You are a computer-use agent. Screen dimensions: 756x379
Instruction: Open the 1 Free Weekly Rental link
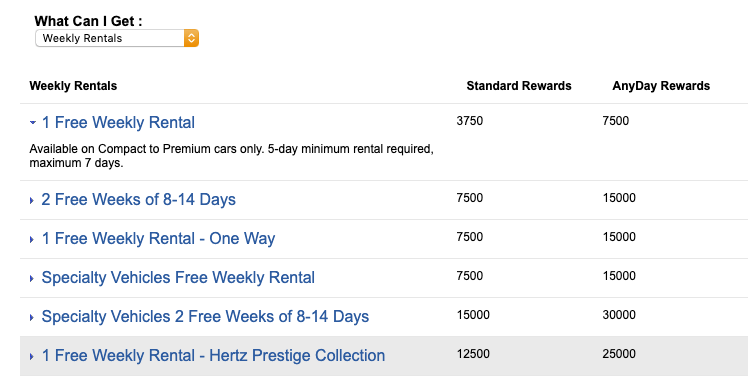tap(118, 122)
